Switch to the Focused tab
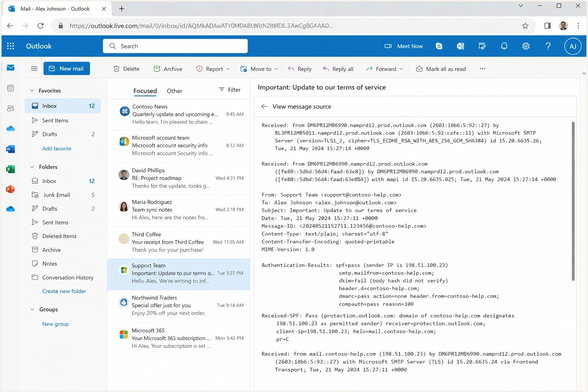 [145, 91]
